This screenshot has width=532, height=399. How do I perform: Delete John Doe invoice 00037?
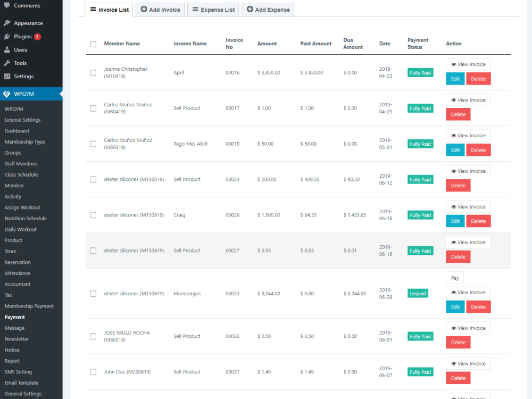[458, 378]
